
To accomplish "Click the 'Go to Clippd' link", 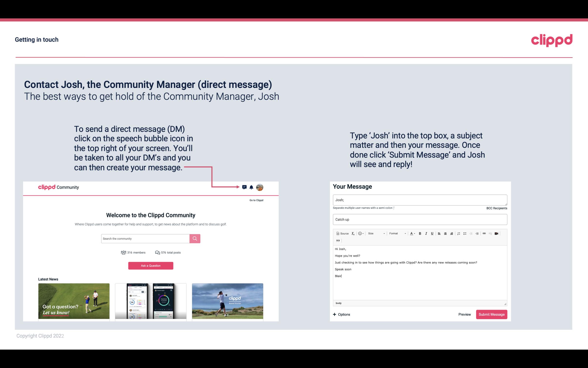I will [256, 200].
